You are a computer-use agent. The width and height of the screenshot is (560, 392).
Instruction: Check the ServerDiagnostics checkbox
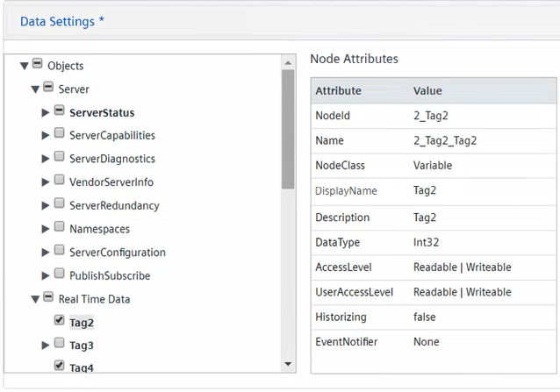[59, 158]
